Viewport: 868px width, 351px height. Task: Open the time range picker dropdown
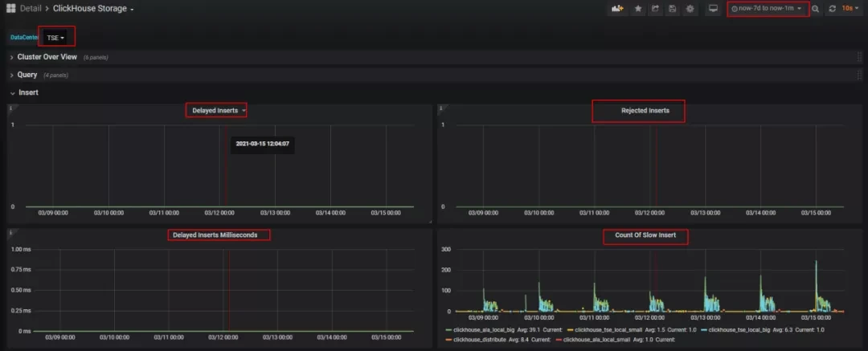pyautogui.click(x=767, y=9)
